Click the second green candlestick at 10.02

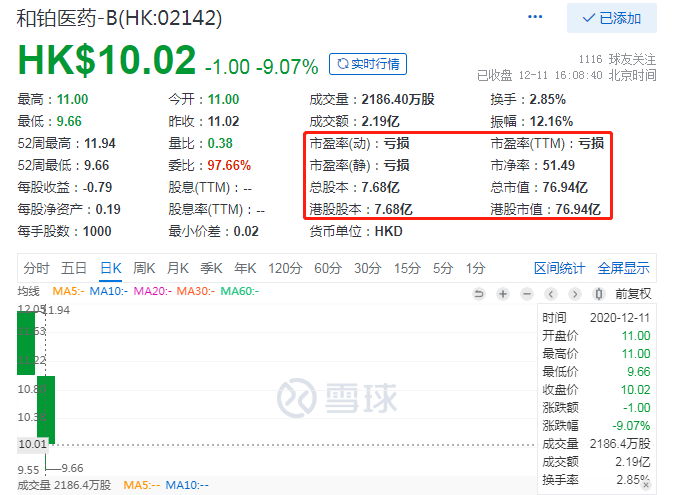click(x=46, y=410)
